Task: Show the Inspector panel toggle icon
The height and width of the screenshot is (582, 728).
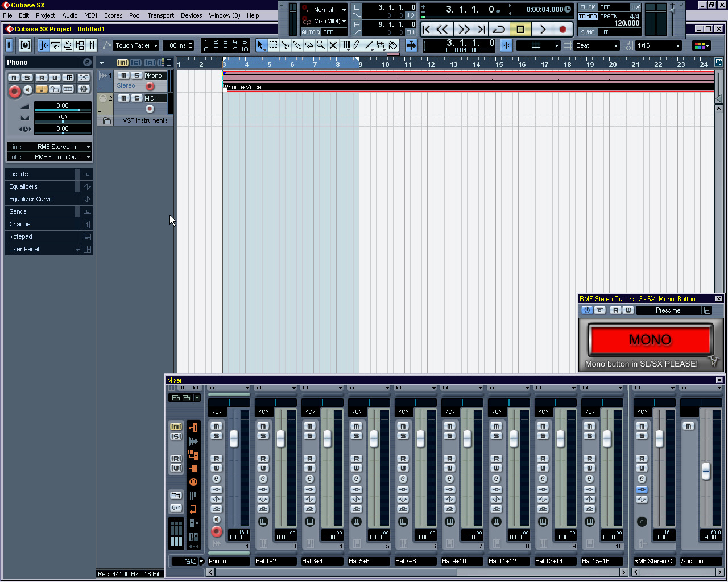Action: click(43, 45)
